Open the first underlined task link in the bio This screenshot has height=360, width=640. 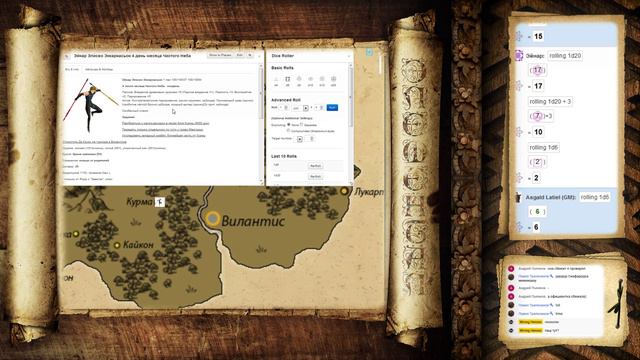pyautogui.click(x=165, y=123)
